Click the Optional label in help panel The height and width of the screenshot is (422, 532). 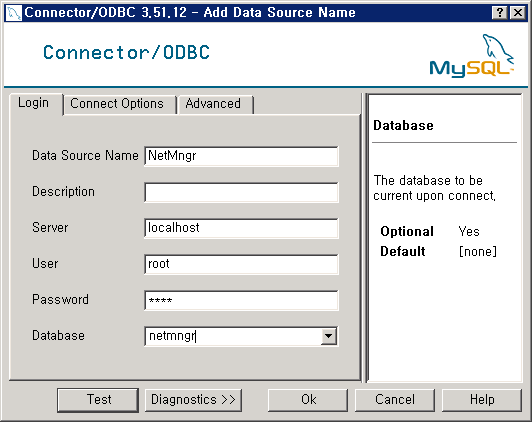[407, 232]
